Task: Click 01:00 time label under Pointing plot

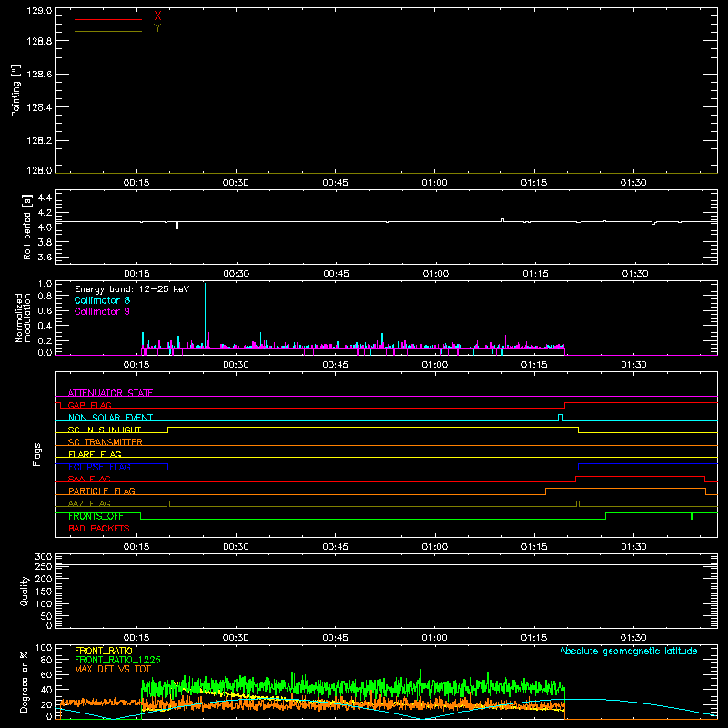Action: pos(435,183)
